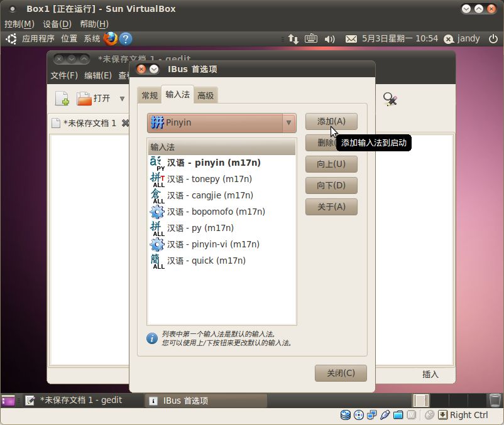
Task: Open the 位置 panel menu
Action: [x=69, y=39]
